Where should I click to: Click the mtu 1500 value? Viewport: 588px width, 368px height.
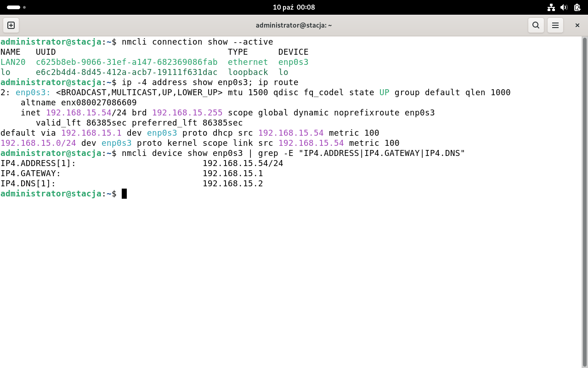point(248,92)
